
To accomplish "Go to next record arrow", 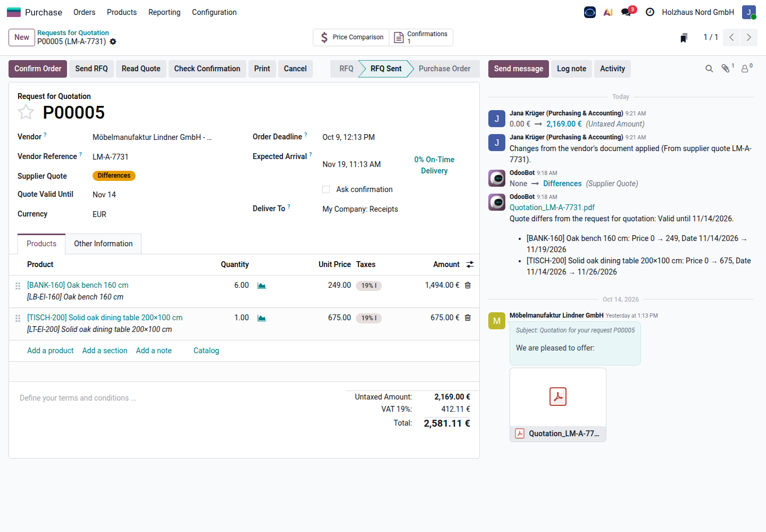I will 748,37.
